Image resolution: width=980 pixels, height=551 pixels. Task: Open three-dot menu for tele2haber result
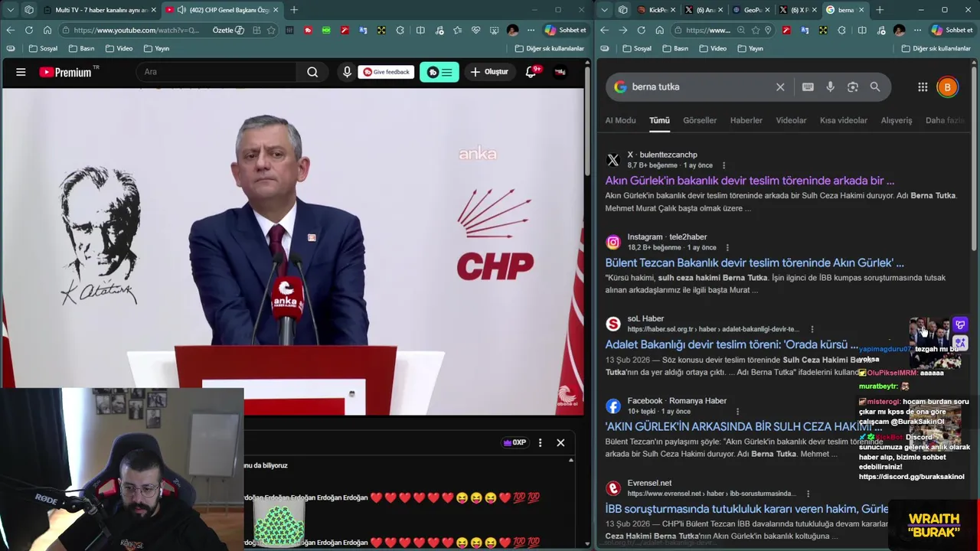point(727,247)
